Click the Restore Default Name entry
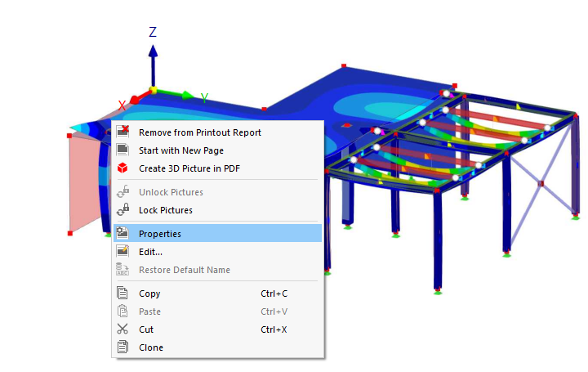Image resolution: width=588 pixels, height=372 pixels. pos(217,270)
